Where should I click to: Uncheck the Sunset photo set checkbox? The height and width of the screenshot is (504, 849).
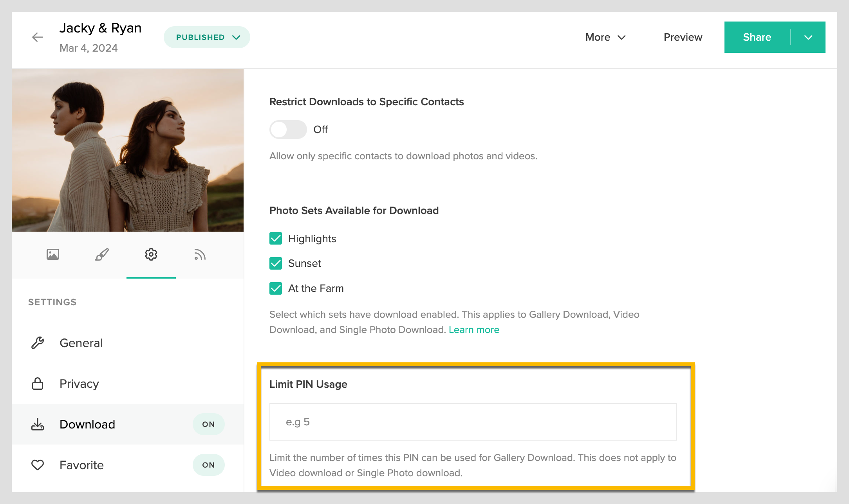(276, 263)
